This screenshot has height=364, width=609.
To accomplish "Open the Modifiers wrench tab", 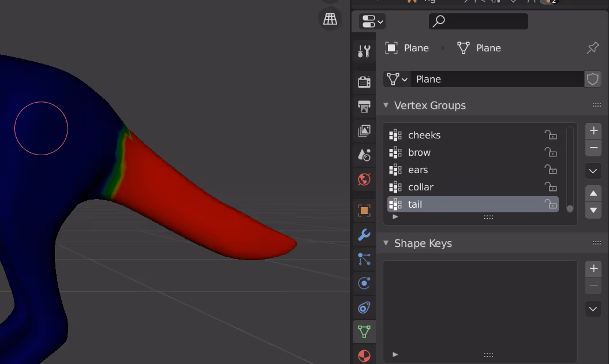I will click(x=364, y=235).
